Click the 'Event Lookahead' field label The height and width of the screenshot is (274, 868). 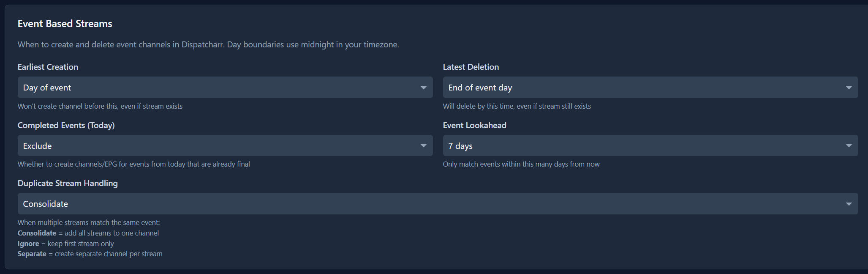point(474,125)
